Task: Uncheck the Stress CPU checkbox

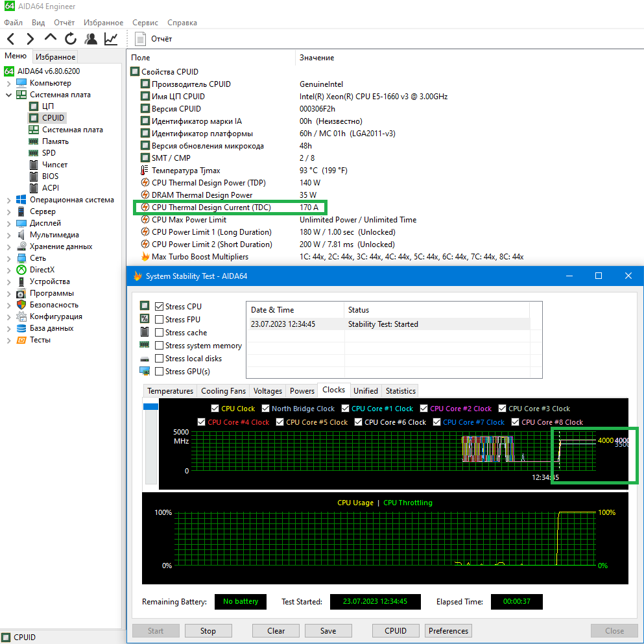Action: [160, 306]
